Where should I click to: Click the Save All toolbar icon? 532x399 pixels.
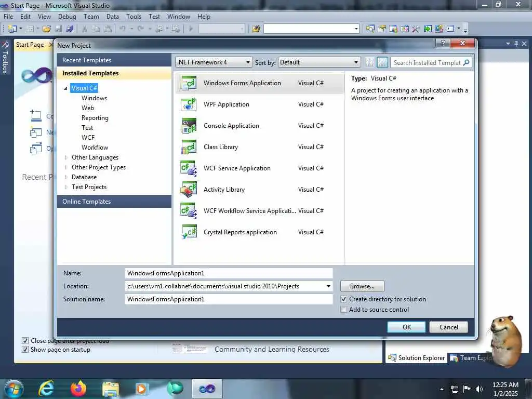[70, 29]
